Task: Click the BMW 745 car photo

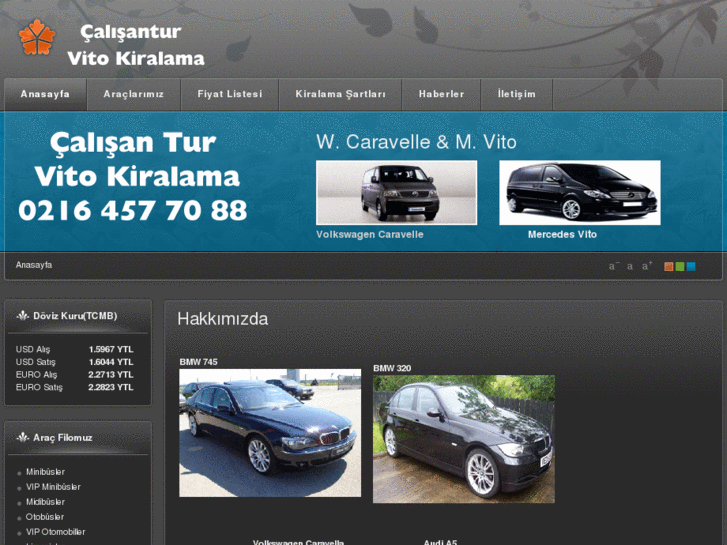Action: pos(270,433)
